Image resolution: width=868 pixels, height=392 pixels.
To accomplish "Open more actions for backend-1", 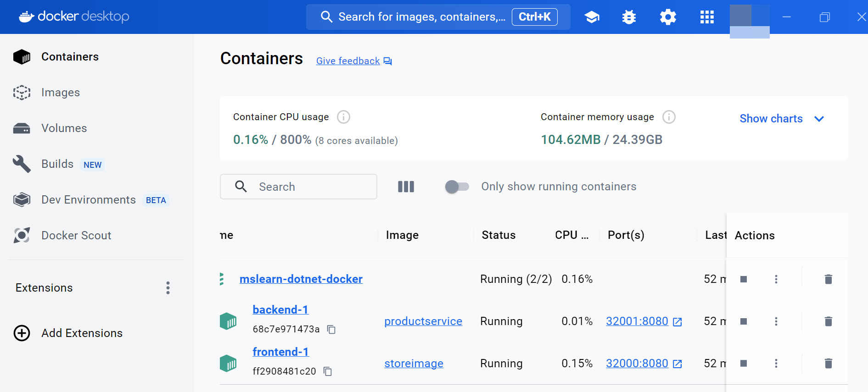I will click(x=776, y=321).
